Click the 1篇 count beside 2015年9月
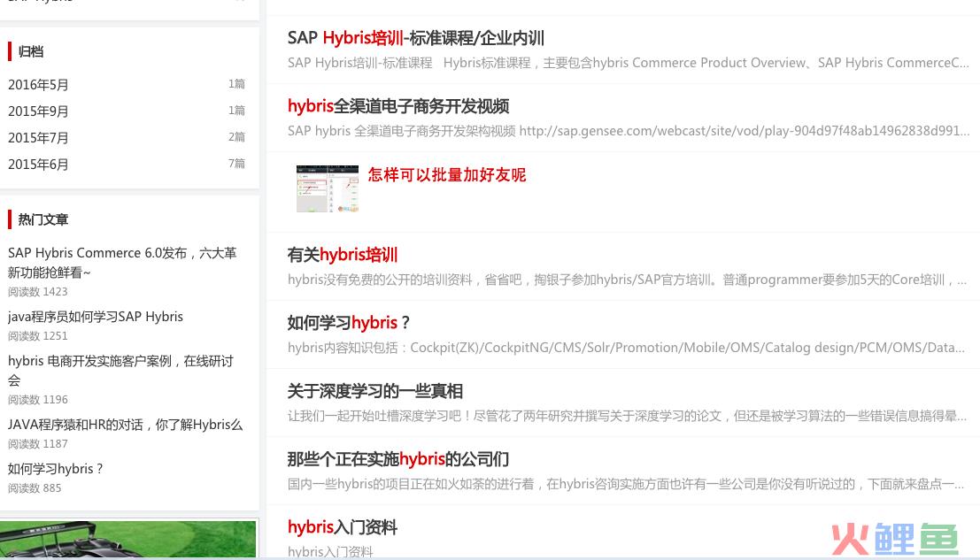 click(x=237, y=111)
